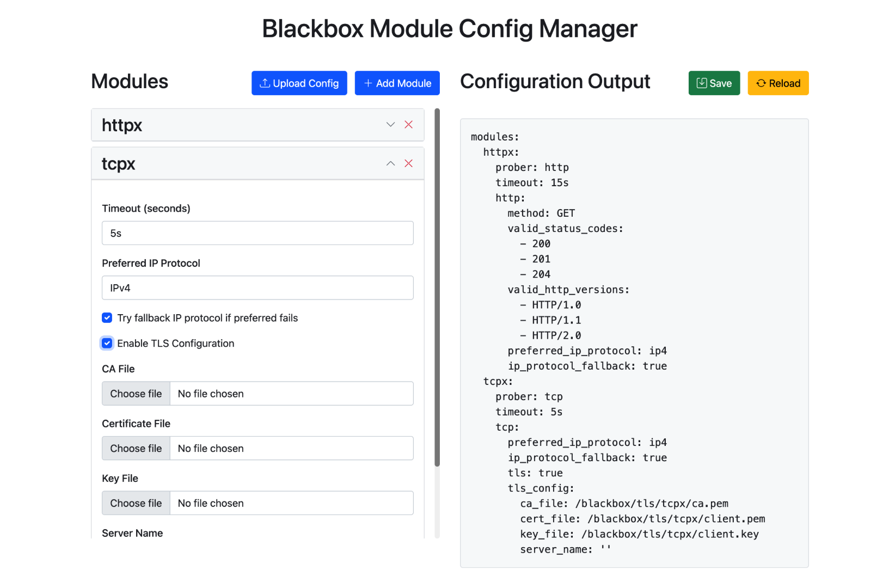Click 'timeout: 15s' in output
Viewport: 895px width, 588px height.
pyautogui.click(x=532, y=182)
